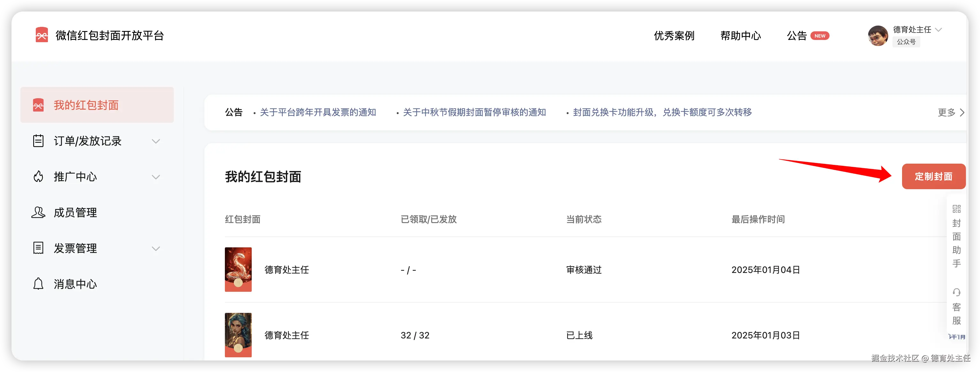980x372 pixels.
Task: Open the 关于平台跨年开具发票的通知 announcement
Action: [318, 112]
